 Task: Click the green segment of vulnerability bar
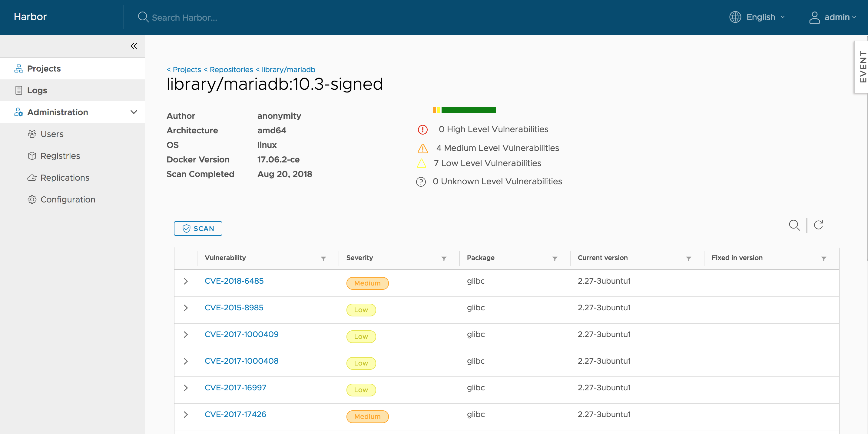click(469, 110)
